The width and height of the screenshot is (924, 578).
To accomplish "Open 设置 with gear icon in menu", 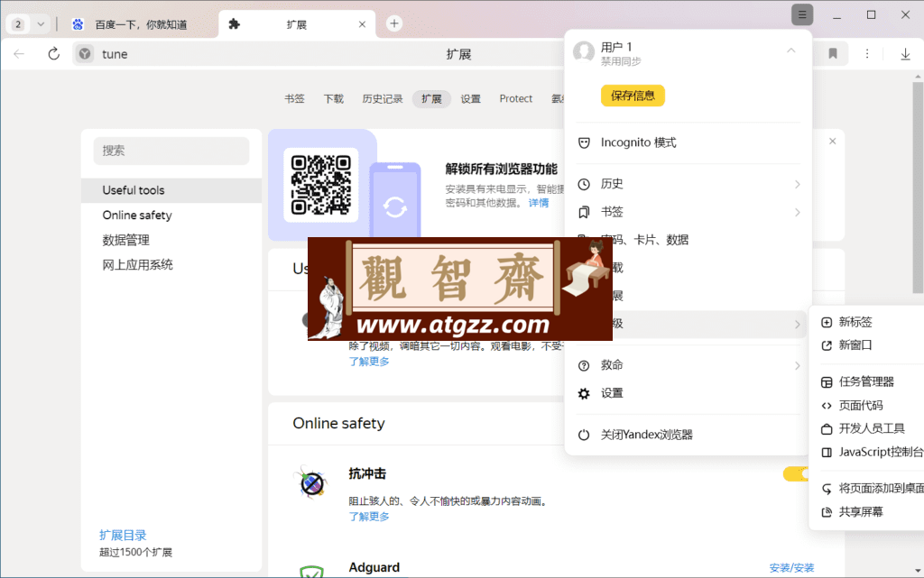I will tap(688, 393).
